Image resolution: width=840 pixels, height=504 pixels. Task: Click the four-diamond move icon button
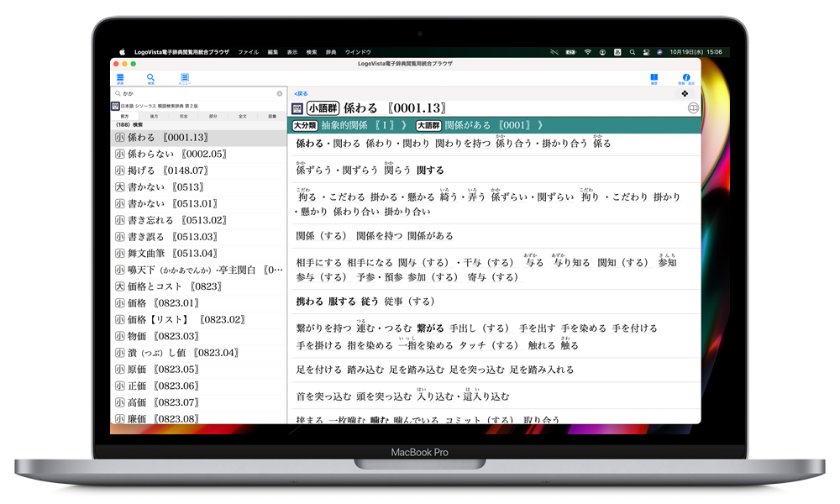click(685, 94)
